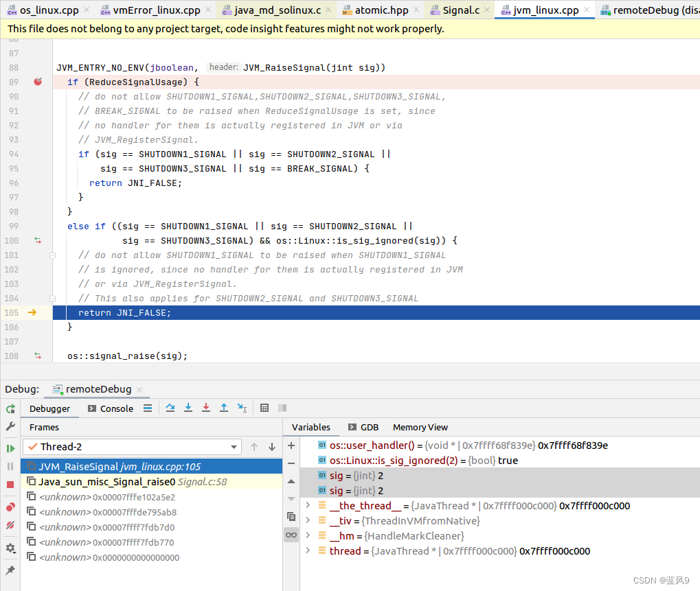Rerun the remoteDebug session
This screenshot has width=700, height=591.
[x=10, y=408]
